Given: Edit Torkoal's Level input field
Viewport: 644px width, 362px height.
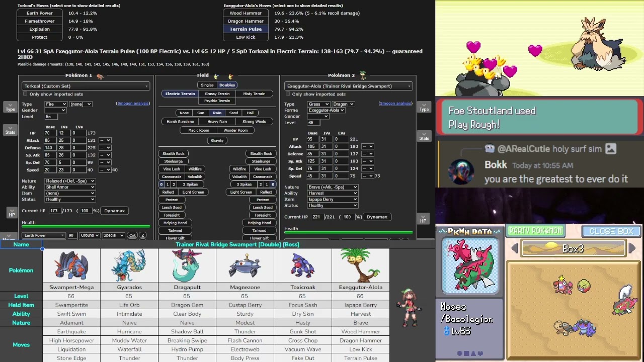Looking at the screenshot, I should point(52,117).
